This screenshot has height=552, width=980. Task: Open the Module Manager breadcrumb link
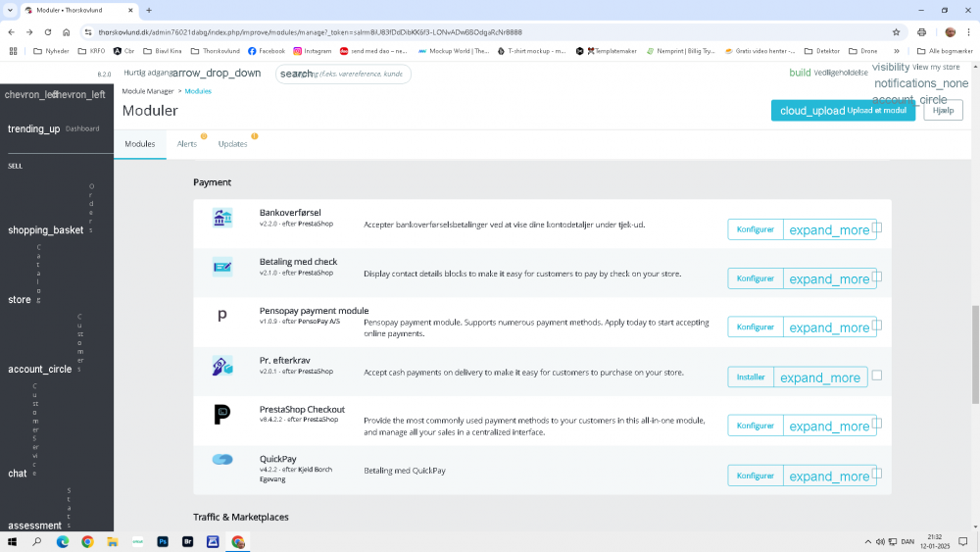148,91
